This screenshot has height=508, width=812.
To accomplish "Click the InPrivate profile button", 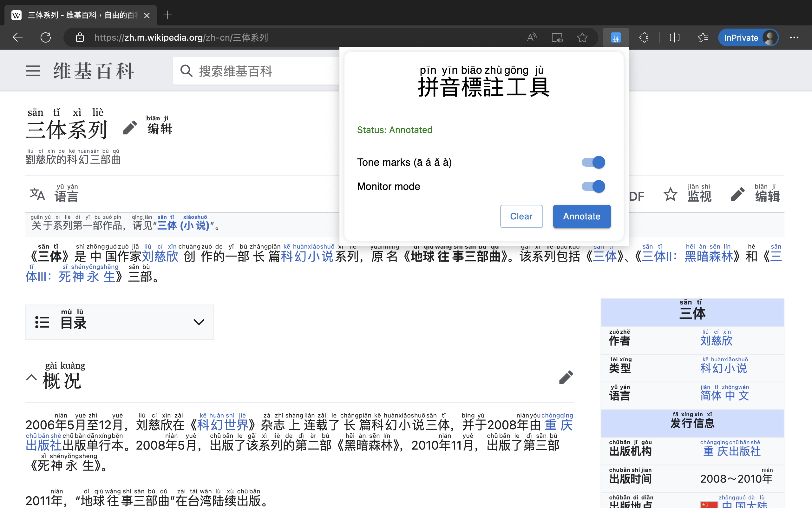I will tap(748, 37).
